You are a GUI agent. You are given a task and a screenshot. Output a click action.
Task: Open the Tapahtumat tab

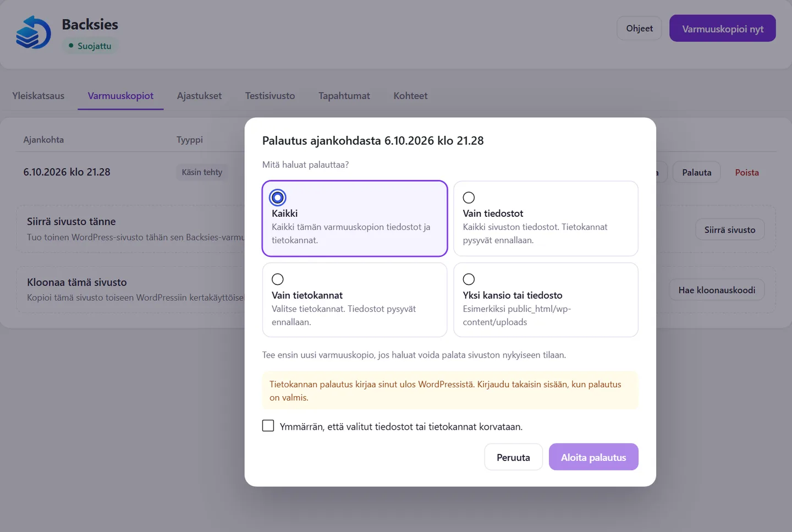(344, 96)
